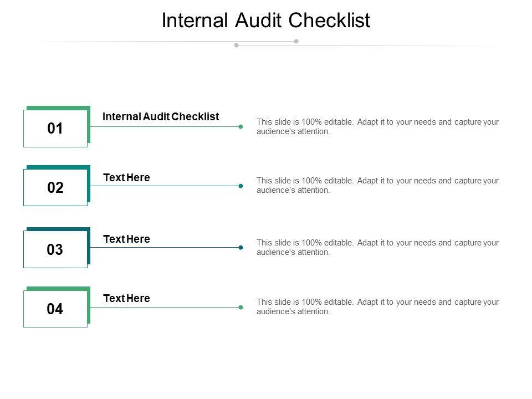Click the upper gray dot under the title
The height and width of the screenshot is (399, 532).
coord(296,41)
